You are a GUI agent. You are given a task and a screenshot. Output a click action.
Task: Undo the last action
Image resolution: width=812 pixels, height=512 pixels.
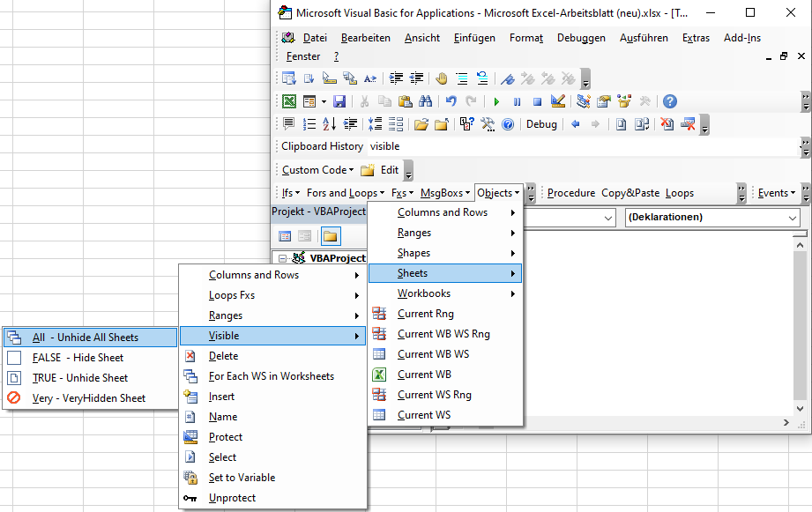pos(451,101)
